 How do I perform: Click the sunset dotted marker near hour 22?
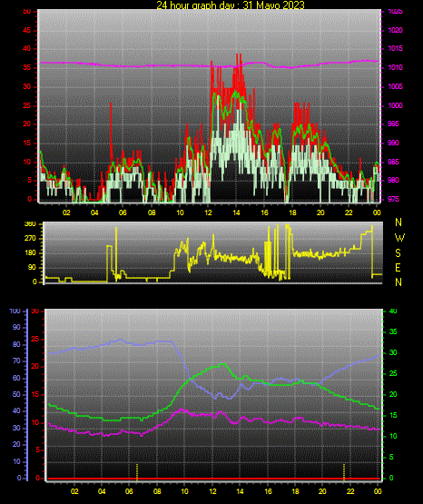pos(344,472)
